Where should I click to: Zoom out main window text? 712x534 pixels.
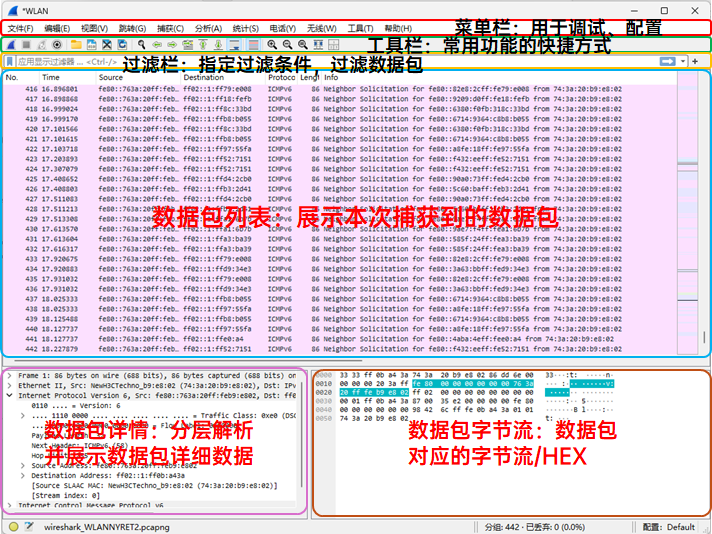pyautogui.click(x=287, y=44)
